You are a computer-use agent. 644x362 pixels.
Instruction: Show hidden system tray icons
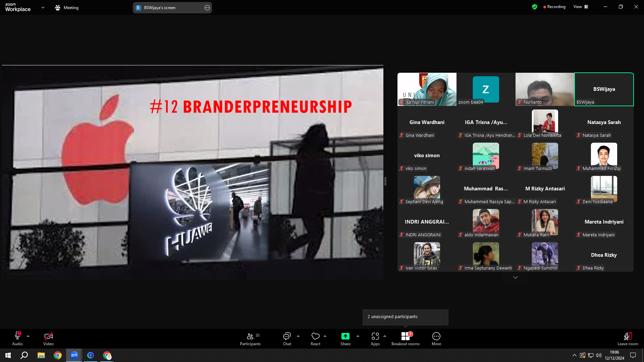(575, 355)
